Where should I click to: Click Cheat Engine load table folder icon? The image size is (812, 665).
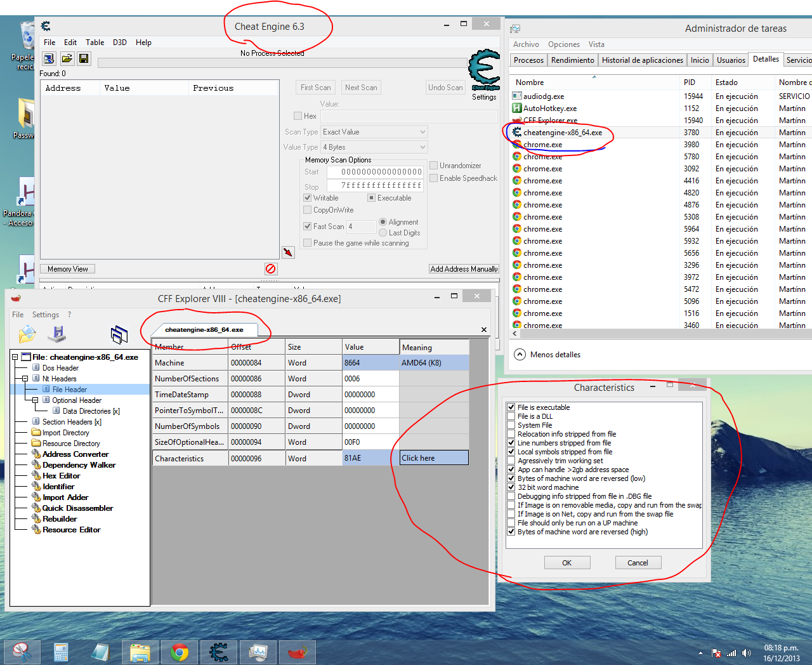pyautogui.click(x=67, y=59)
